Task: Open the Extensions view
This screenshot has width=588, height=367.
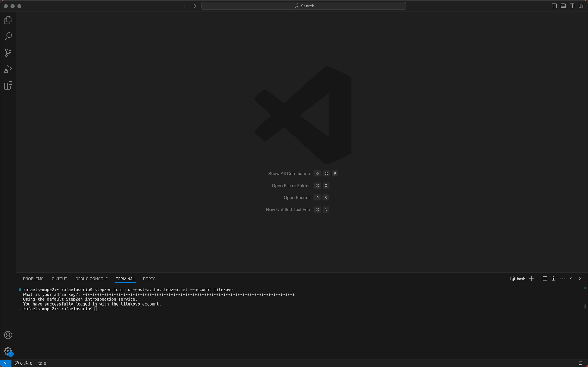Action: (8, 85)
